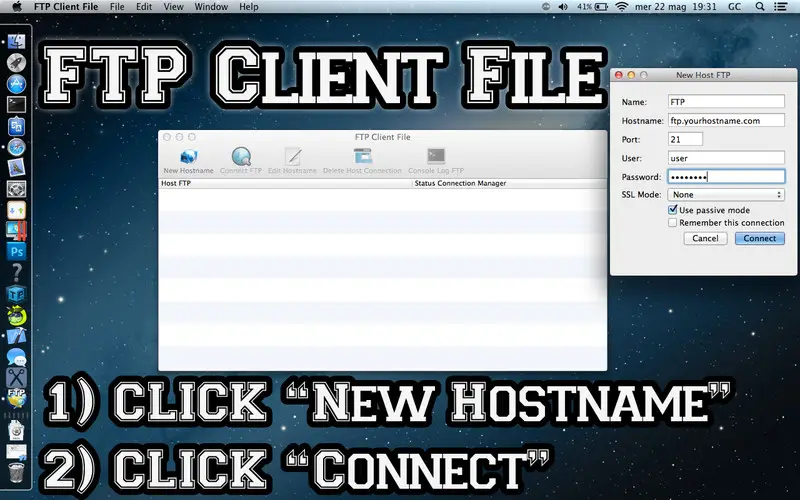Open the App Store dock icon

pos(16,84)
